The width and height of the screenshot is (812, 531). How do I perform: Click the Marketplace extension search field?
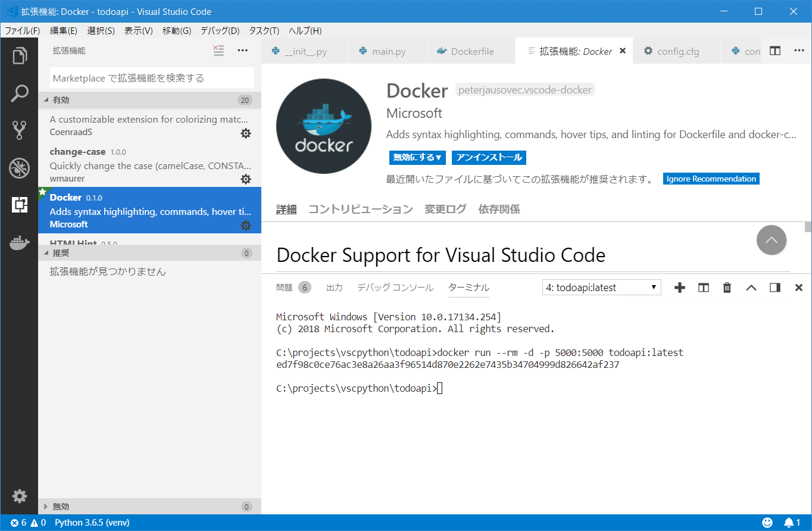[x=151, y=77]
